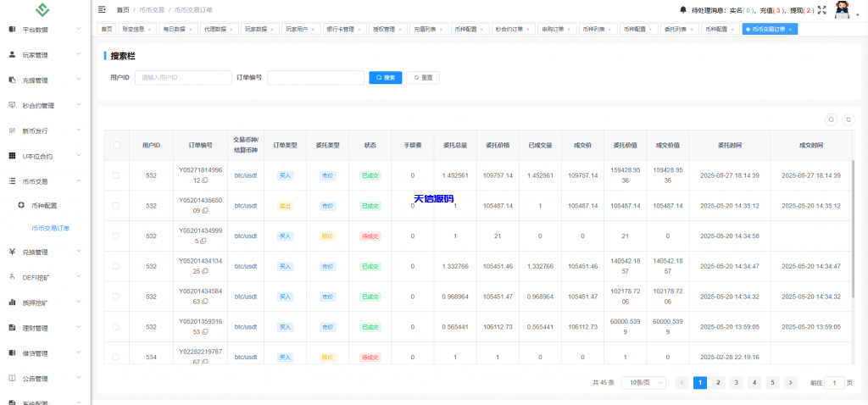868x405 pixels.
Task: Click the 质押挖矿 bar-chart icon in sidebar
Action: click(12, 302)
